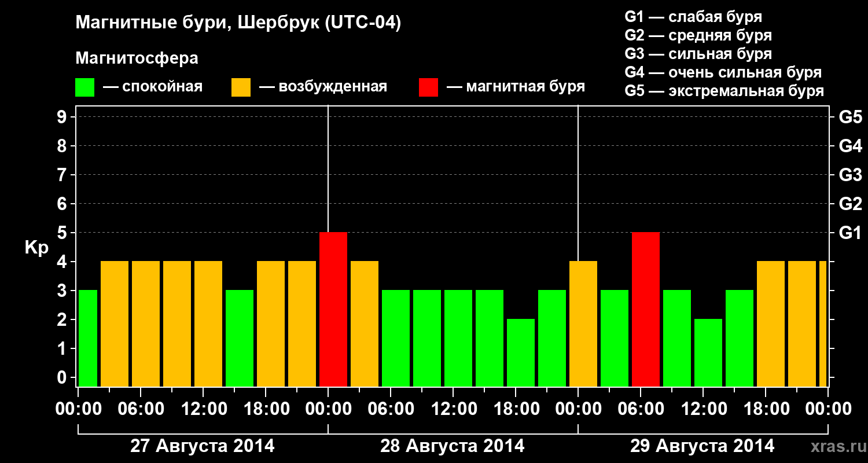
Task: Select the red Kp 5 bar at 06:00 on 29 August
Action: click(x=646, y=309)
